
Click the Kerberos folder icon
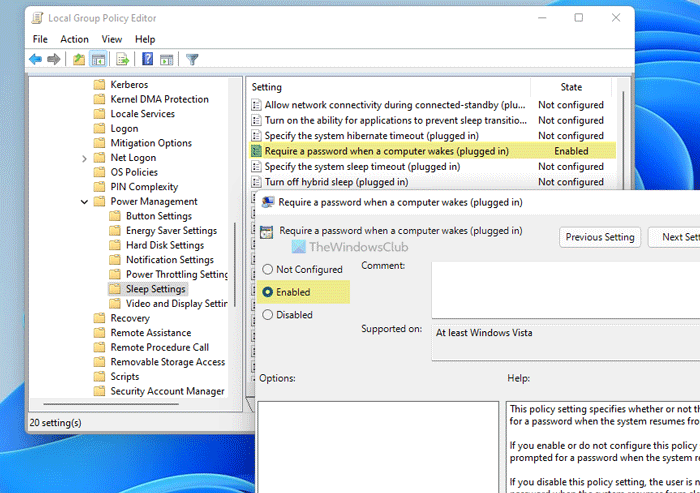pyautogui.click(x=99, y=84)
